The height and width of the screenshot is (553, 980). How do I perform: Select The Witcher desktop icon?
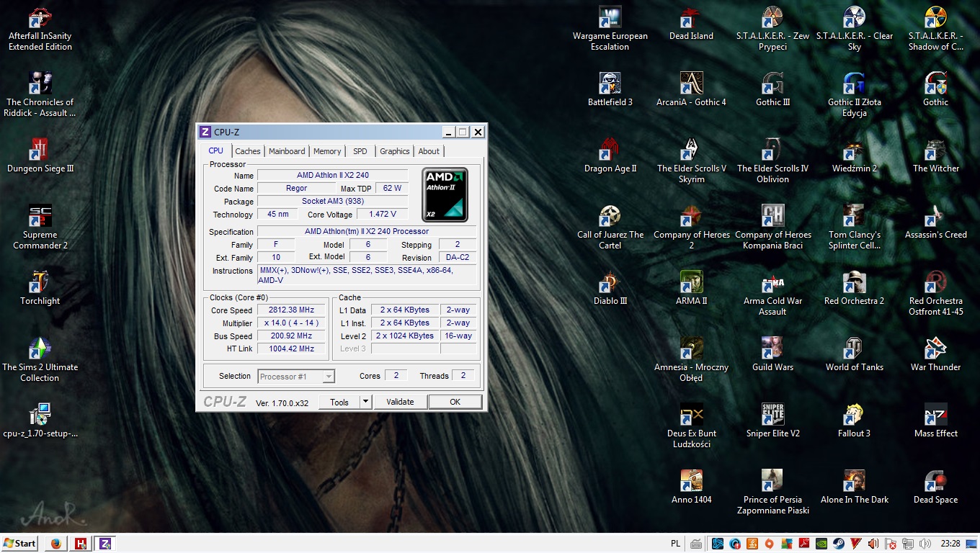click(x=935, y=156)
